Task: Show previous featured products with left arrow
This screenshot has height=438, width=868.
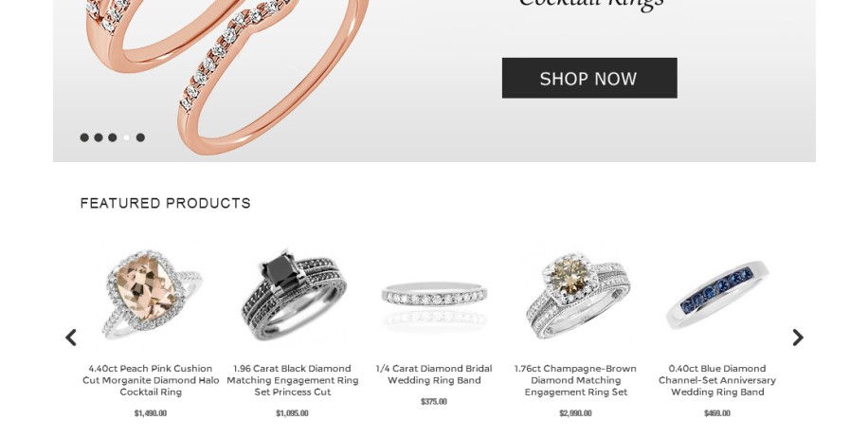Action: tap(71, 338)
